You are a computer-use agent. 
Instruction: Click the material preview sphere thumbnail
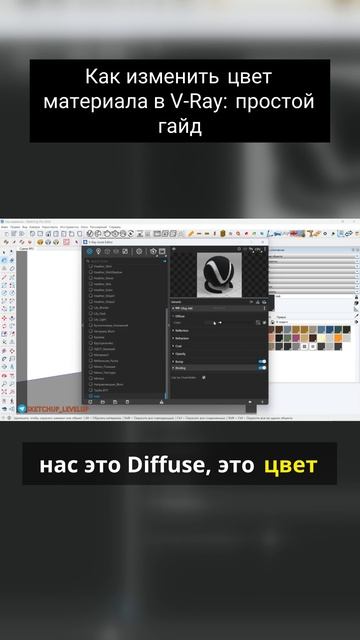point(219,275)
